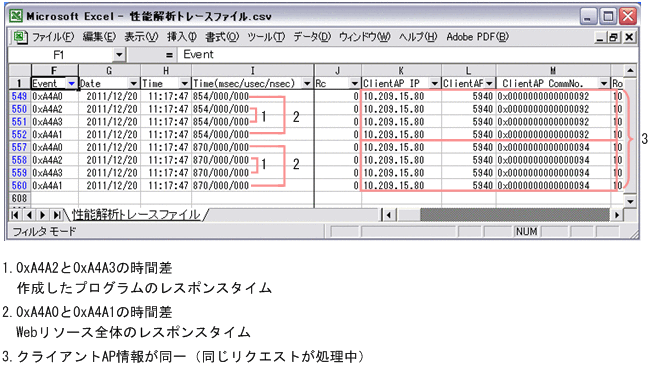Open the ヘルプ(H) menu
651x368 pixels.
(418, 37)
